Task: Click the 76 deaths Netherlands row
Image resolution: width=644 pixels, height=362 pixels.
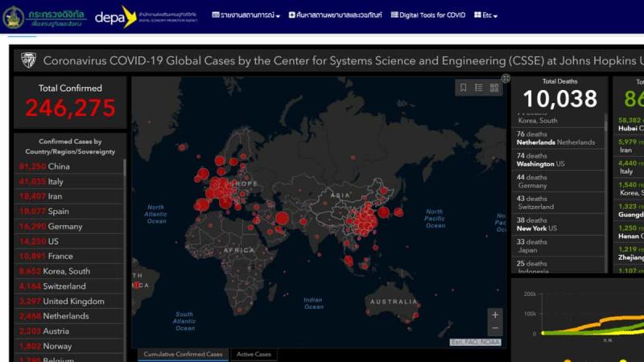Action: (x=558, y=138)
